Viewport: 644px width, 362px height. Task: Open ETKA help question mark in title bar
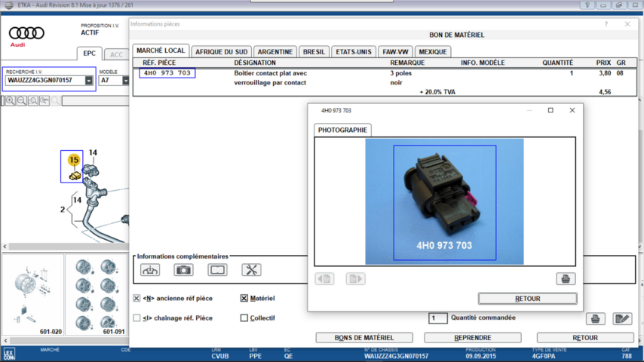pyautogui.click(x=587, y=5)
